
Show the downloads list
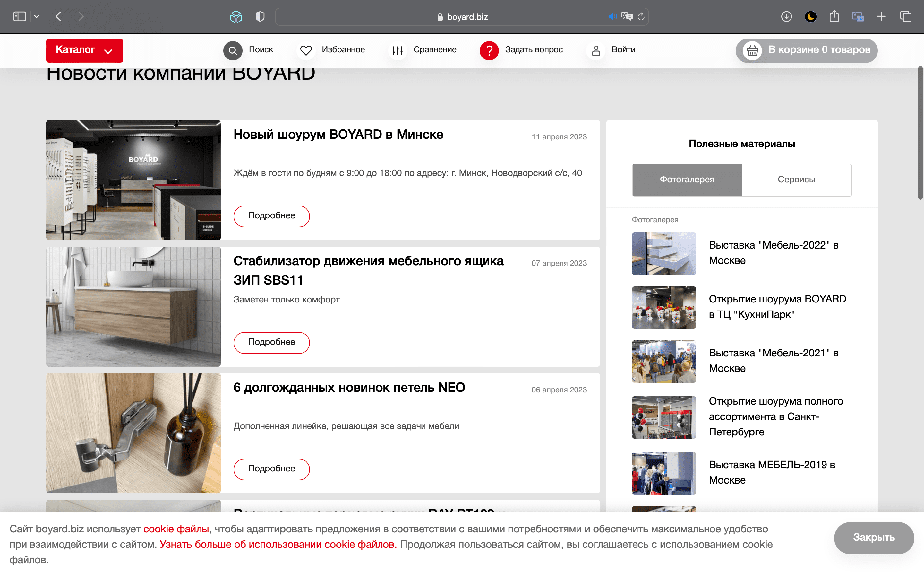coord(786,16)
